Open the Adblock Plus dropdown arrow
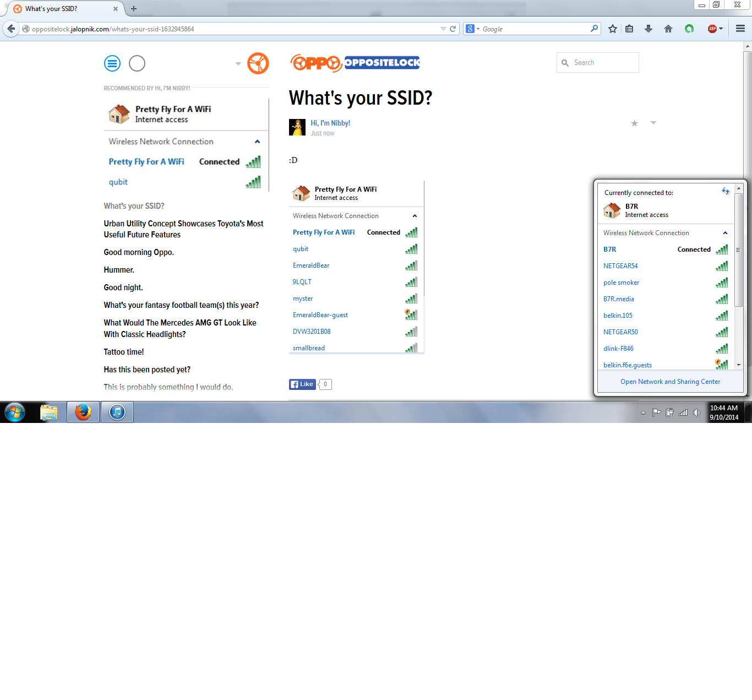Screen dimensions: 752x700 pyautogui.click(x=721, y=29)
